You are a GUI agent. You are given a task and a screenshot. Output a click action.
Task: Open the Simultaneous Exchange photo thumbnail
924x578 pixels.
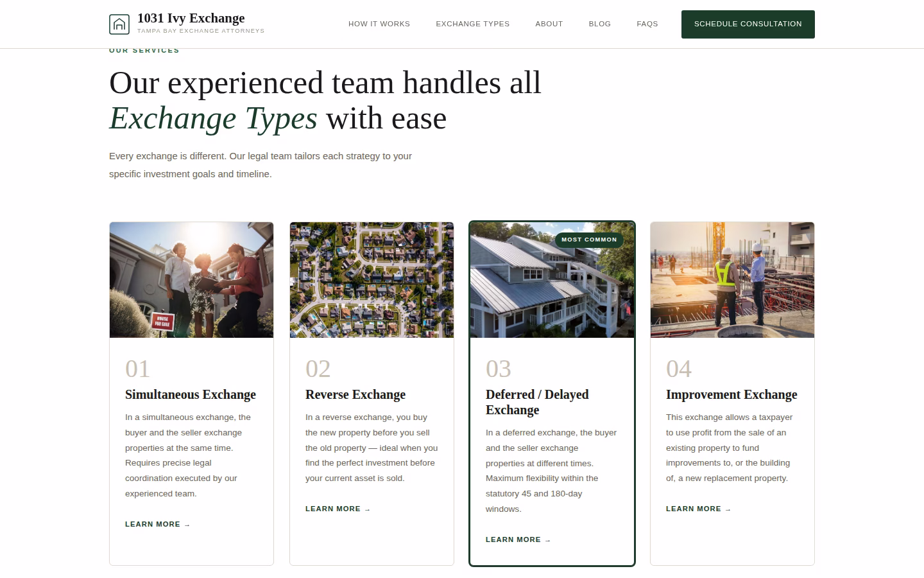pos(191,280)
